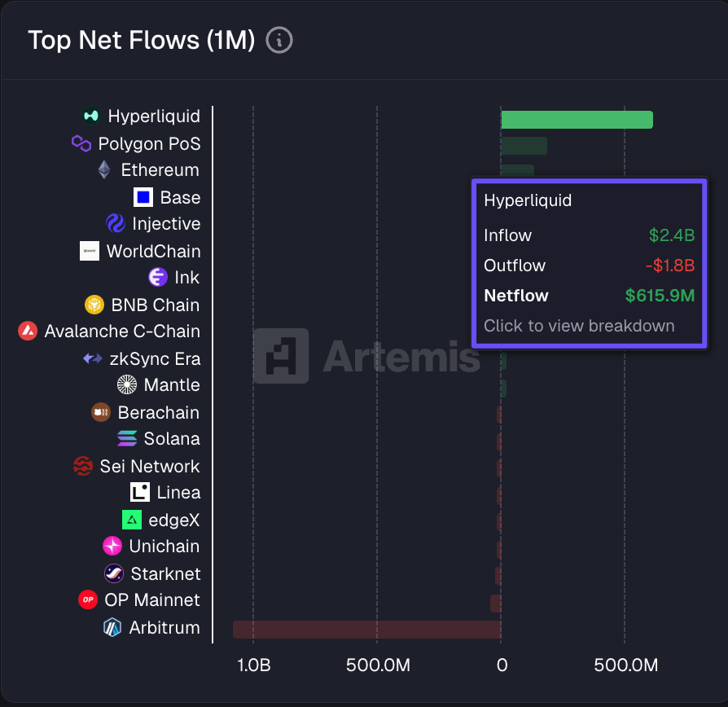Click the Polygon PoS logo icon
This screenshot has height=707, width=728.
point(81,143)
